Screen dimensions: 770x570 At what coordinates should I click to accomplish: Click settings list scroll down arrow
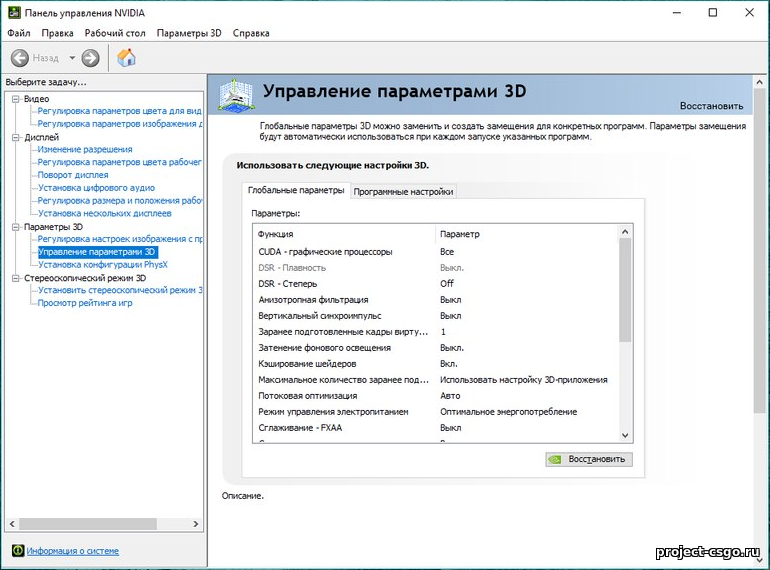pyautogui.click(x=625, y=435)
